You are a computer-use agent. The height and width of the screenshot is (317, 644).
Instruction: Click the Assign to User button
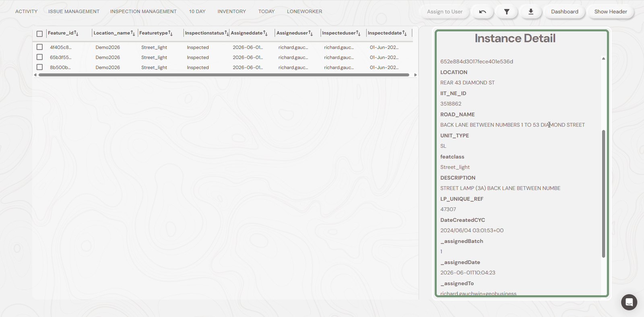pos(445,12)
